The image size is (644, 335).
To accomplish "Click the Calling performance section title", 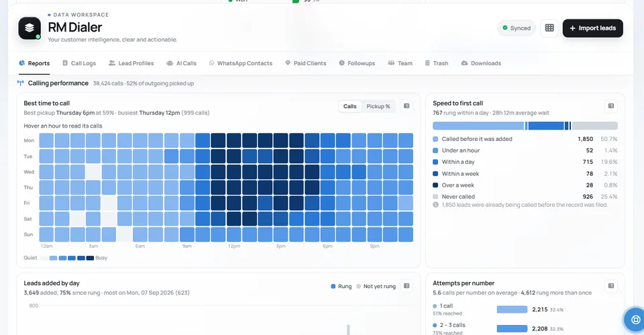I will pyautogui.click(x=58, y=83).
